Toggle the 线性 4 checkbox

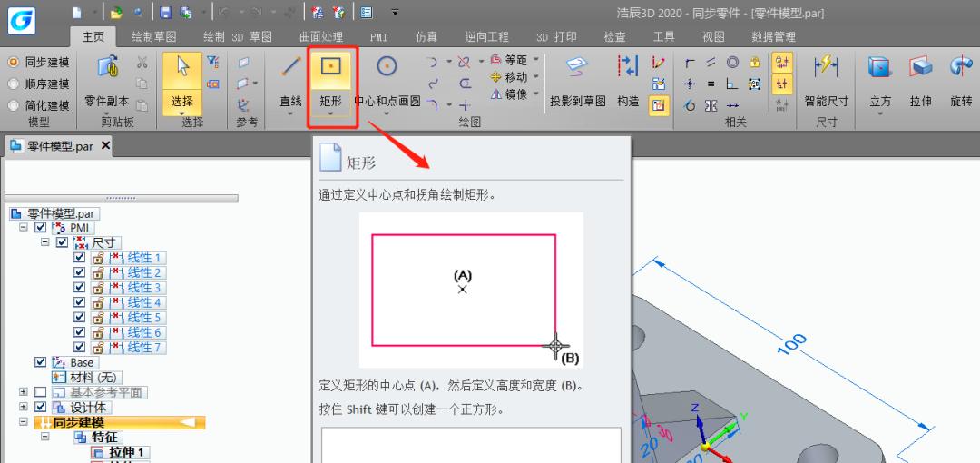(79, 302)
